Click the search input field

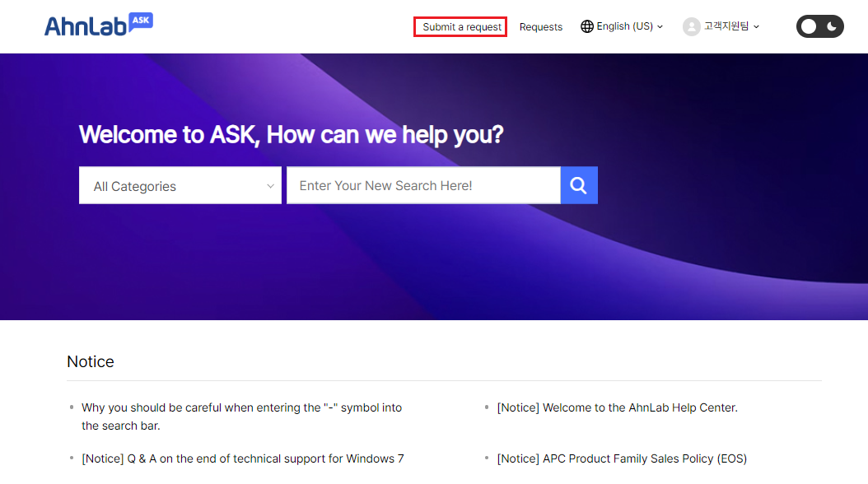pos(422,185)
